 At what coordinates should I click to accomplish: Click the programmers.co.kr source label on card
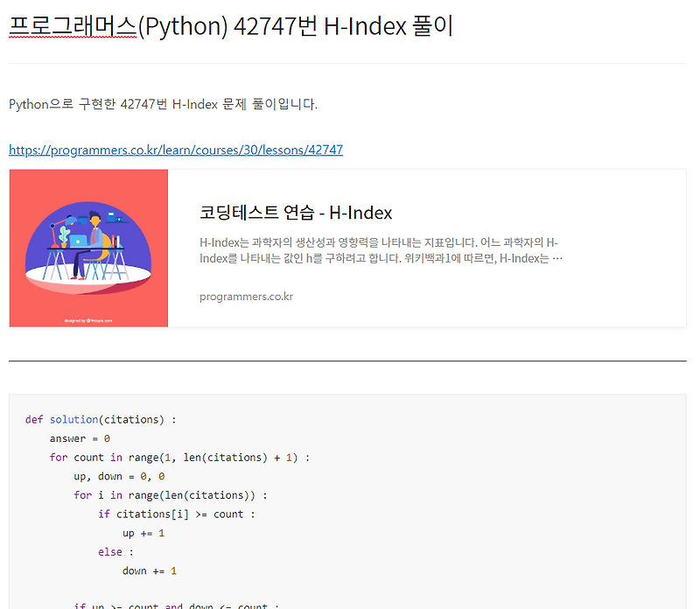(248, 297)
